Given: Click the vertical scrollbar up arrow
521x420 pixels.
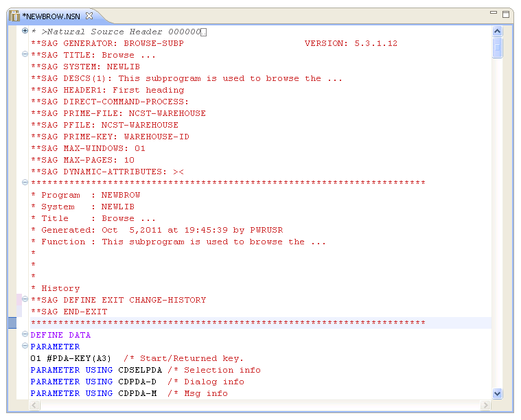Looking at the screenshot, I should pos(497,32).
